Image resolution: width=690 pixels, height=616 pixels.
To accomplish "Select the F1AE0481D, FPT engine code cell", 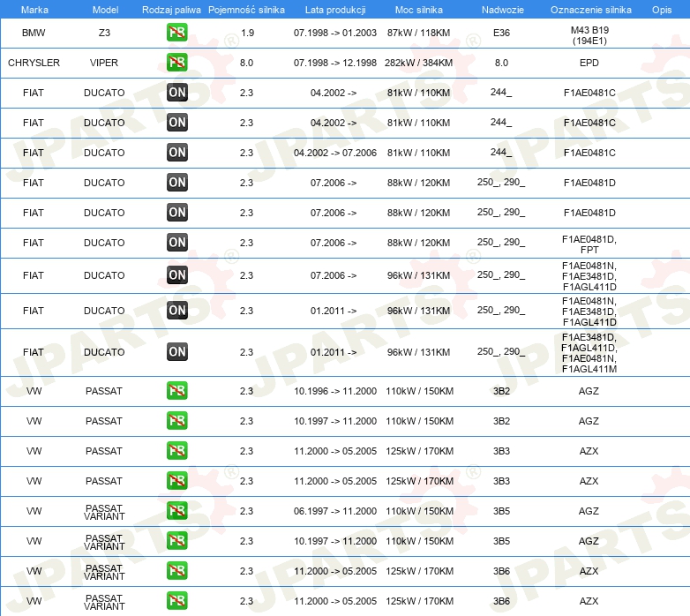I will (589, 244).
